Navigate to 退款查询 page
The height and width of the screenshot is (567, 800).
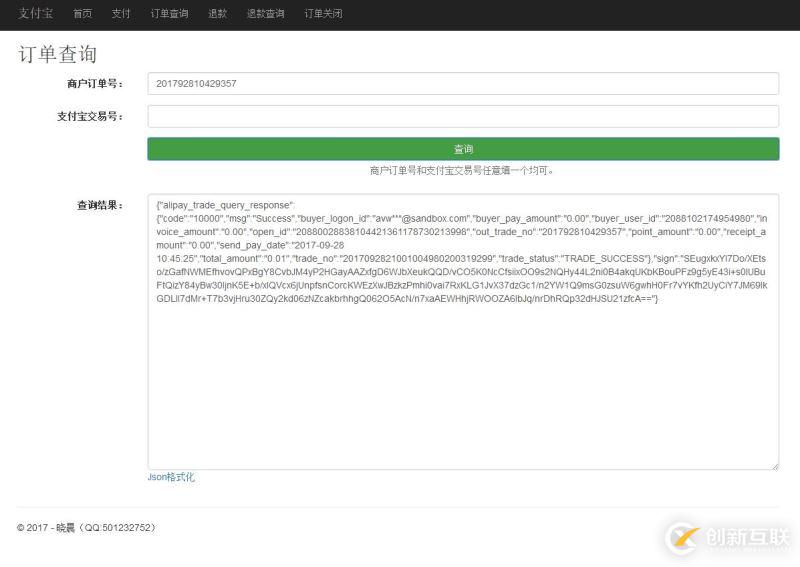266,14
